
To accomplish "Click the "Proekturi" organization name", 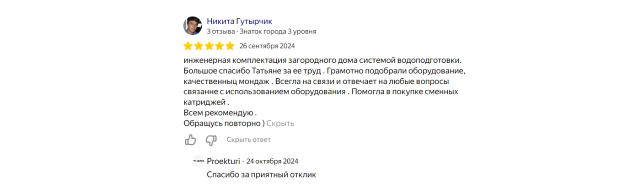I will coord(223,161).
